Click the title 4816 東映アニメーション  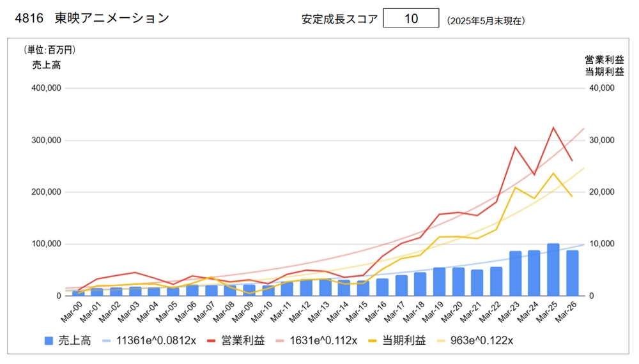point(91,19)
